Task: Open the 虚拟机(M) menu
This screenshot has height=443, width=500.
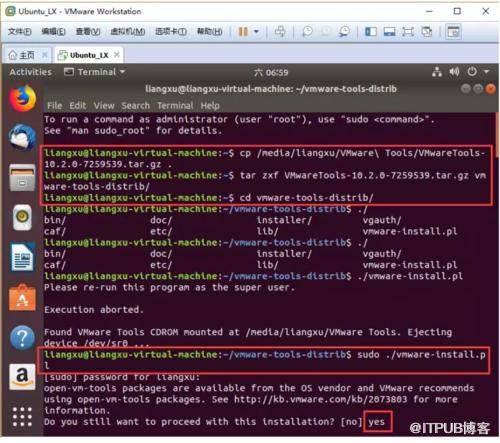Action: pos(128,32)
